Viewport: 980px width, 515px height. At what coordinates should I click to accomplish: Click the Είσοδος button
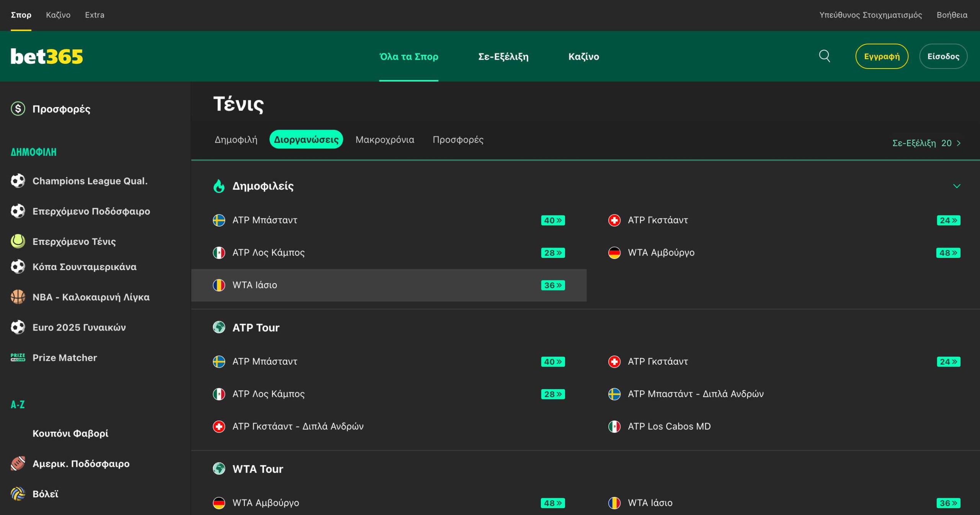943,56
